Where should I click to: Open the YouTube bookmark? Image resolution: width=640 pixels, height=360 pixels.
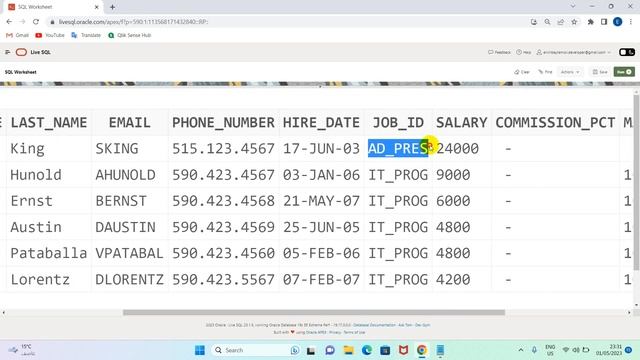tap(50, 36)
